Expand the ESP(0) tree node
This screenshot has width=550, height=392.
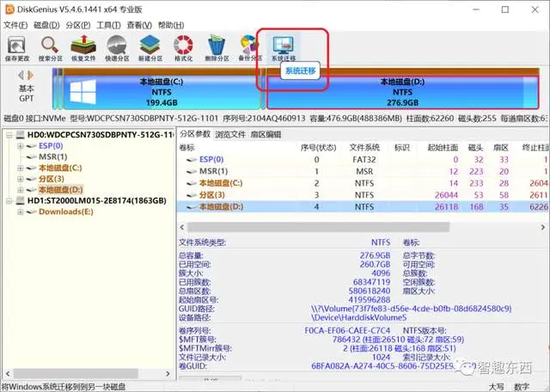click(21, 146)
